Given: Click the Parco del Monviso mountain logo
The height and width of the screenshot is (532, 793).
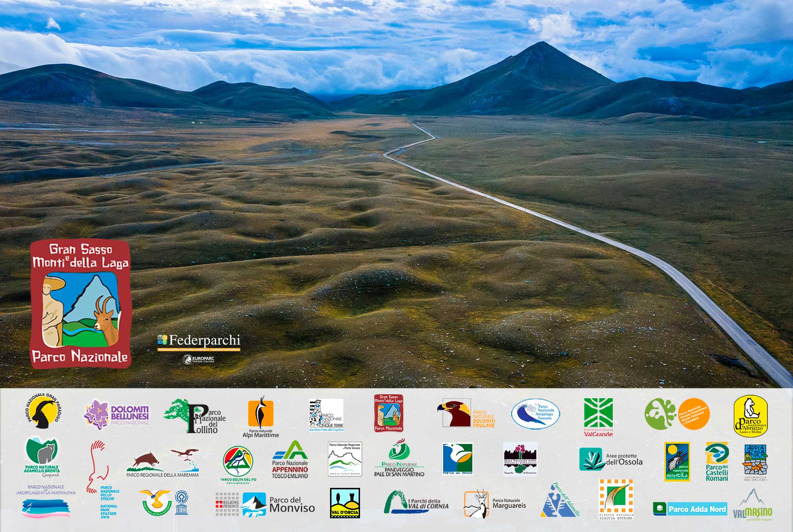Looking at the screenshot, I should [279, 505].
